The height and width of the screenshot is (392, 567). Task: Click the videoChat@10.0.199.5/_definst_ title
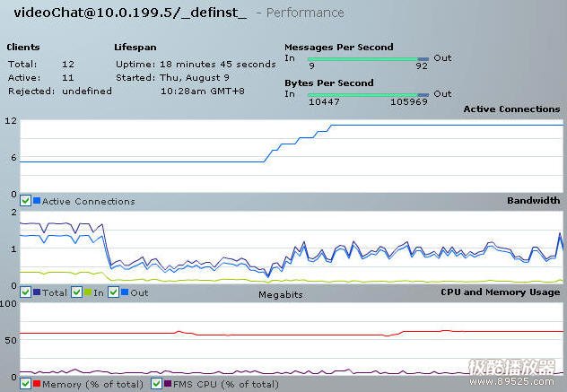pyautogui.click(x=130, y=13)
